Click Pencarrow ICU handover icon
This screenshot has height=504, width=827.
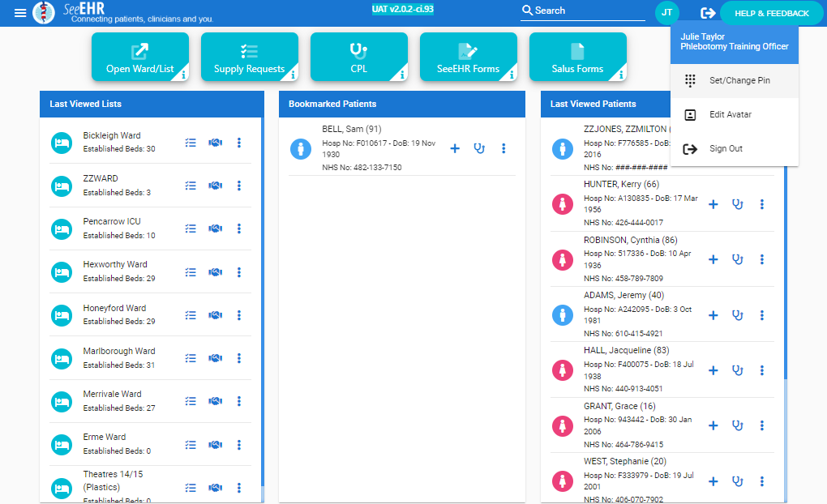[215, 229]
